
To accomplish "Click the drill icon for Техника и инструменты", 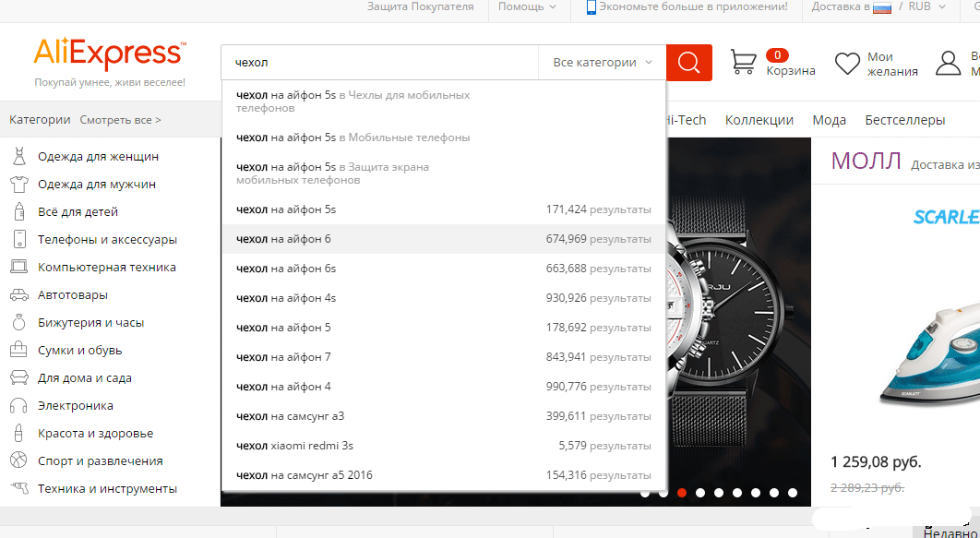I will 18,489.
